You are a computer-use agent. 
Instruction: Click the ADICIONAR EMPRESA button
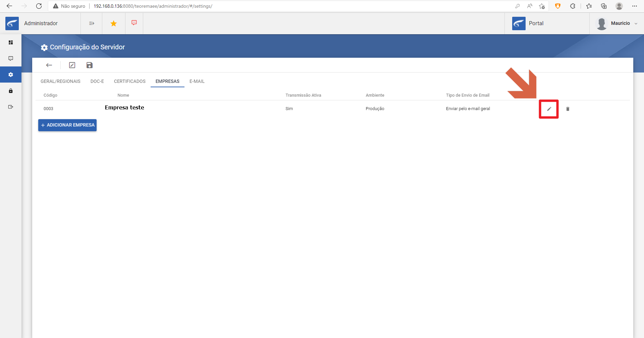67,125
